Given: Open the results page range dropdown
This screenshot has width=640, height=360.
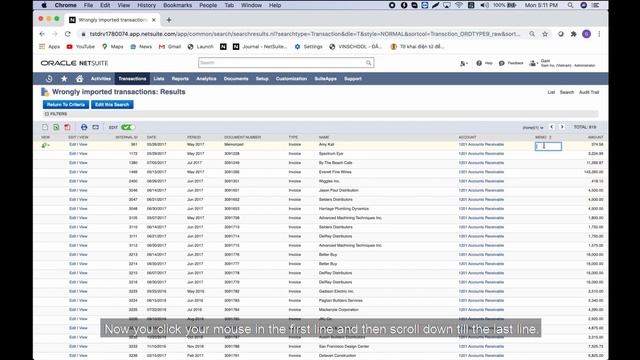Looking at the screenshot, I should tap(533, 128).
